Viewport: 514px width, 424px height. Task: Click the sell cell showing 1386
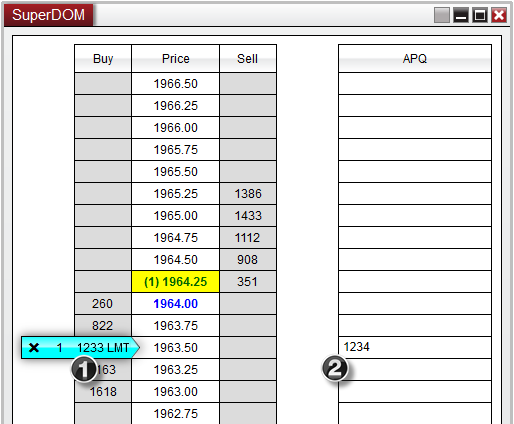pos(248,194)
